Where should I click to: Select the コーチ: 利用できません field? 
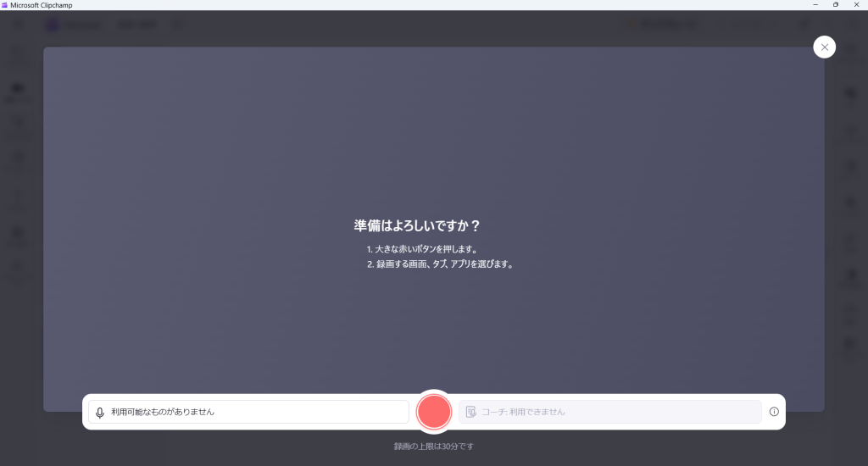tap(610, 412)
